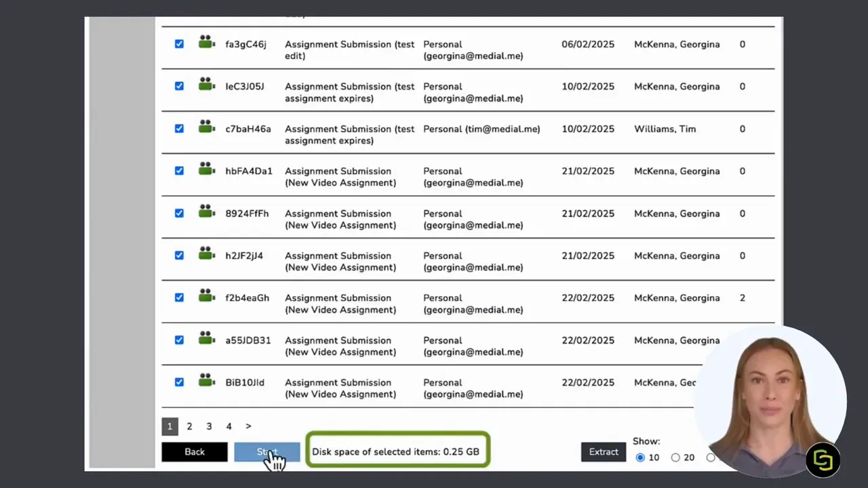Go to page 2 of results
The width and height of the screenshot is (868, 488).
tap(189, 426)
